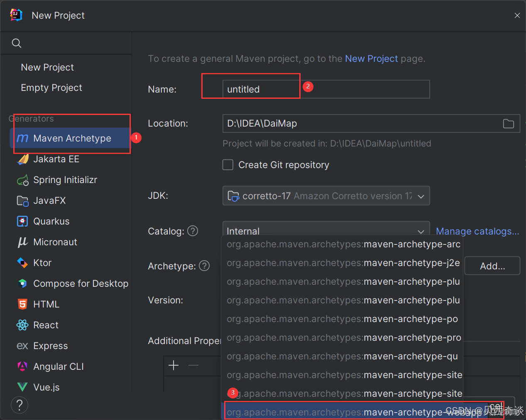The image size is (526, 420).
Task: Add an additional property with plus icon
Action: pos(174,365)
